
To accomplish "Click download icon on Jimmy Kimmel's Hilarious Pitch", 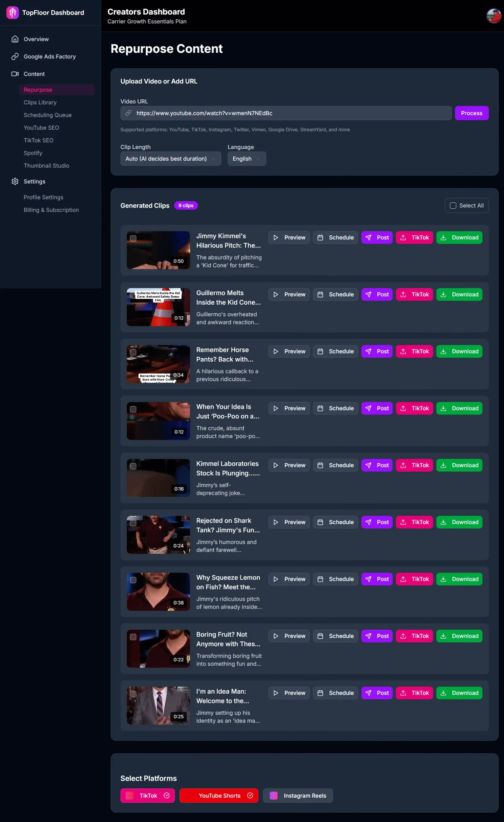I will 443,238.
